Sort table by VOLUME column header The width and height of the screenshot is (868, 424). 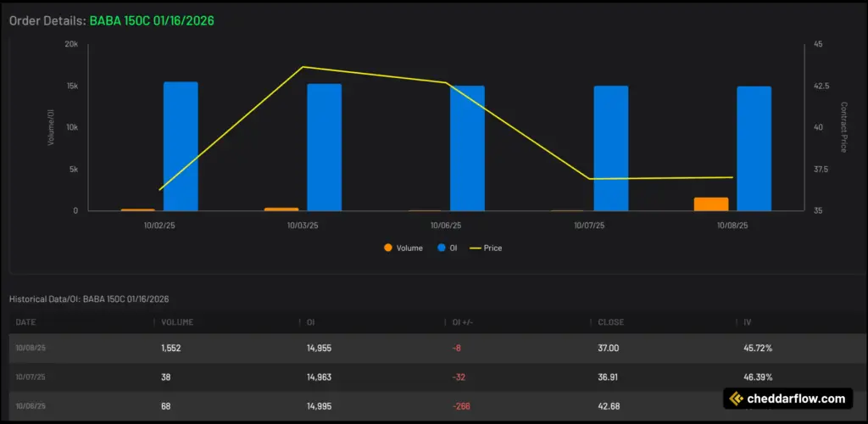click(x=177, y=322)
